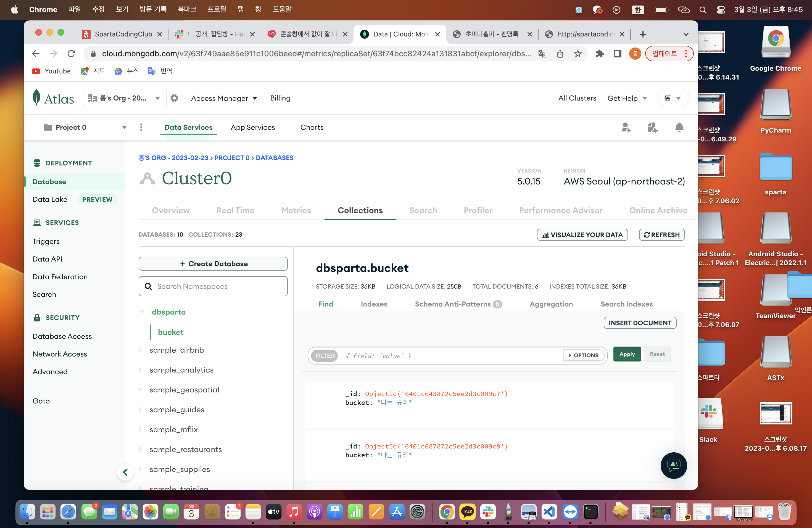This screenshot has height=528, width=812.
Task: Open the cluster Metrics tab
Action: pos(296,210)
